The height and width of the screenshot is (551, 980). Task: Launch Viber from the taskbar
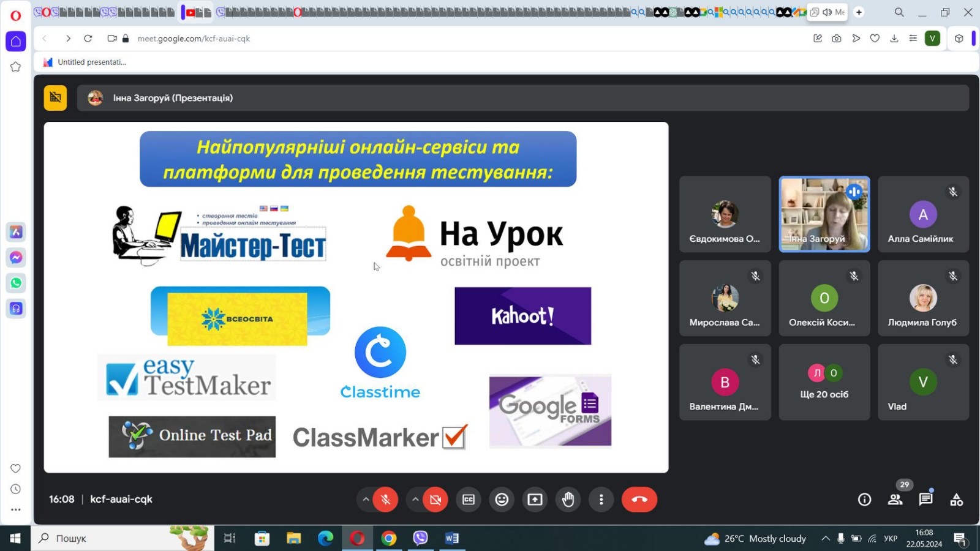[420, 538]
